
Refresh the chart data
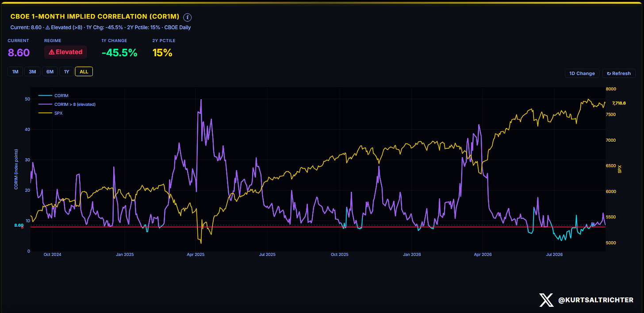tap(619, 73)
